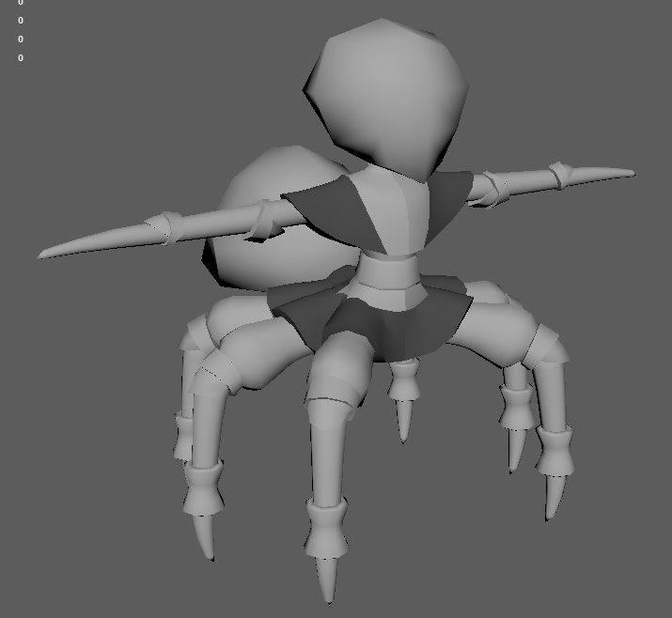672x618 pixels.
Task: Click the light waist belt band
Action: point(387,275)
